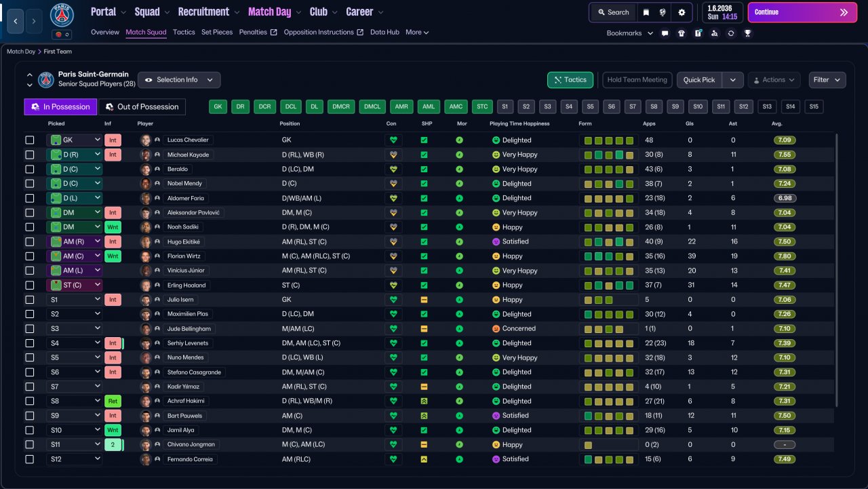Click Florian Wirtz's morale icon
Image resolution: width=868 pixels, height=489 pixels.
click(x=459, y=256)
